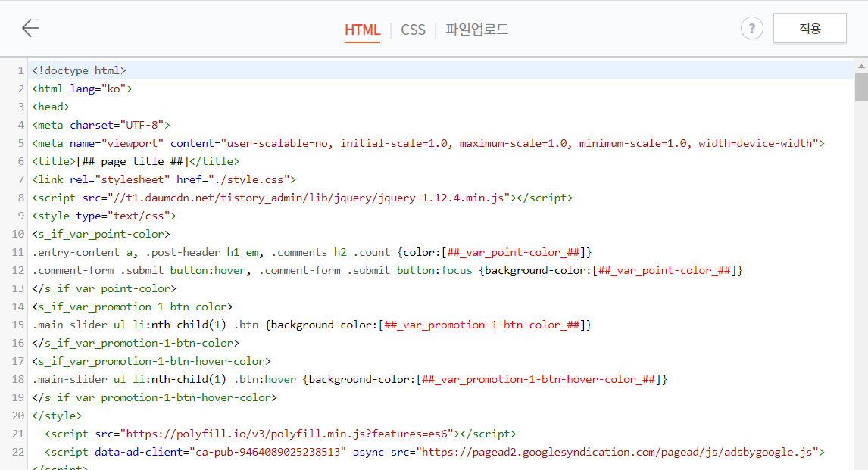Click the .comment-form .submit button:hover line
The height and width of the screenshot is (470, 868).
(x=388, y=270)
